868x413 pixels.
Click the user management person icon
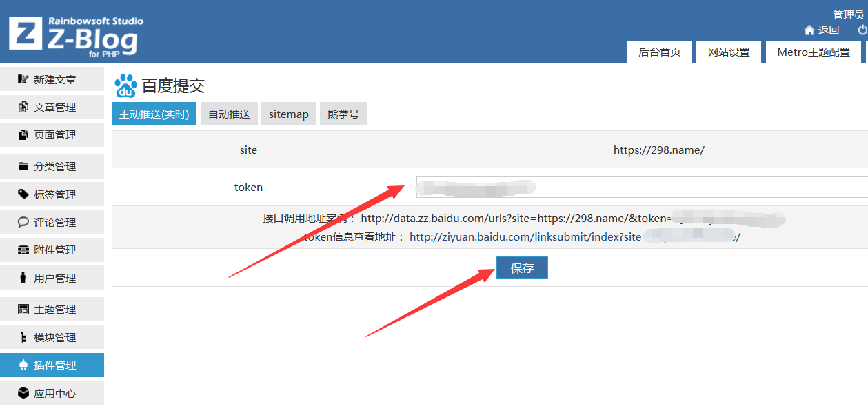coord(23,278)
